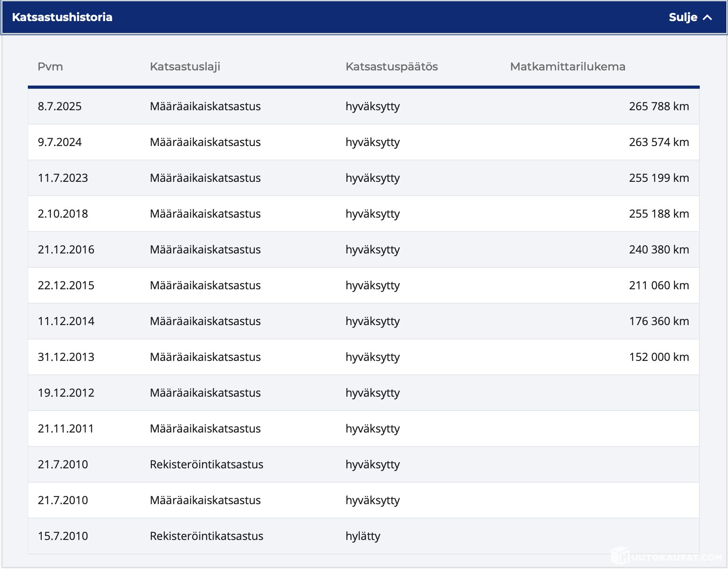This screenshot has width=728, height=569.
Task: Click the Pvm column header
Action: 50,66
